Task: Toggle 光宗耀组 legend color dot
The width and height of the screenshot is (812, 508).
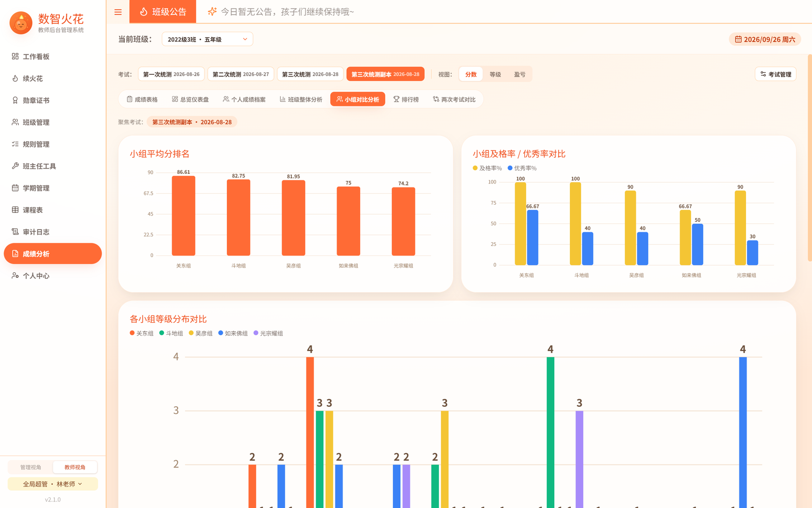Action: tap(256, 333)
